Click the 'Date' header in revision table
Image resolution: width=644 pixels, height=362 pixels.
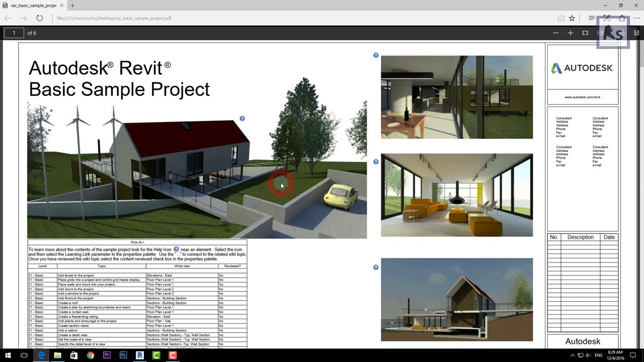[609, 237]
